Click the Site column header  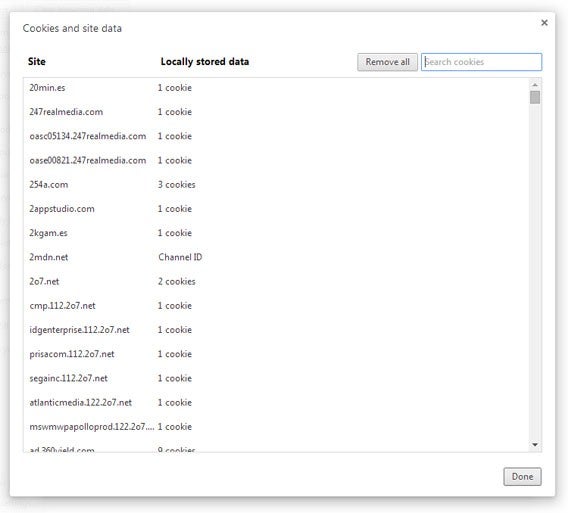tap(37, 61)
